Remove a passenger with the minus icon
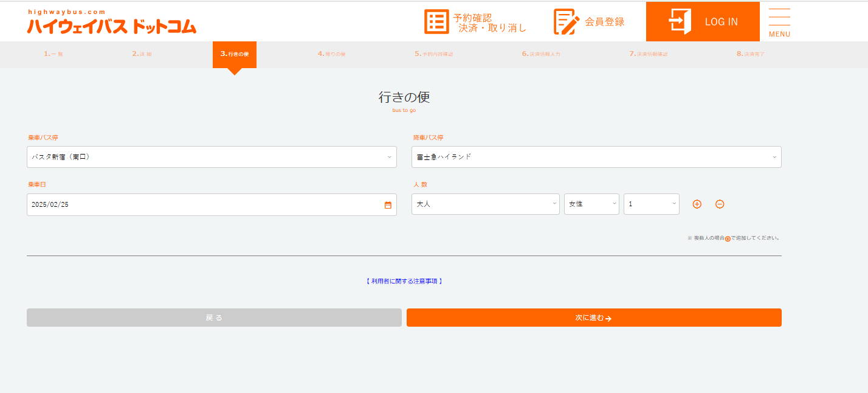Viewport: 868px width, 393px height. (720, 204)
